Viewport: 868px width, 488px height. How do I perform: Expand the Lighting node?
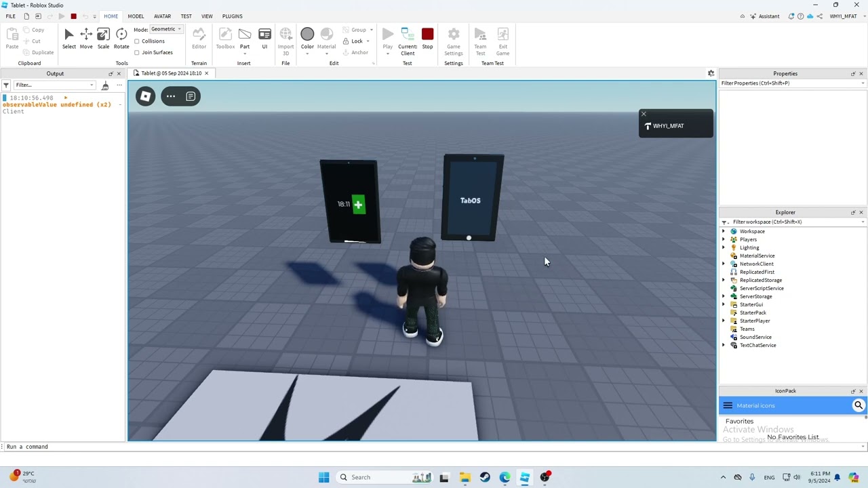723,248
